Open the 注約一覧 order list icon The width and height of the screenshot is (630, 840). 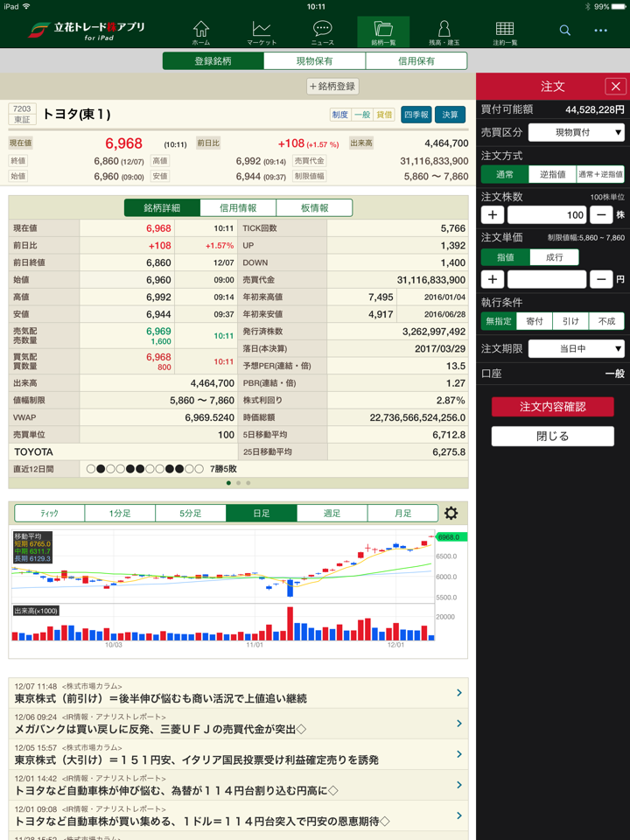tap(505, 32)
